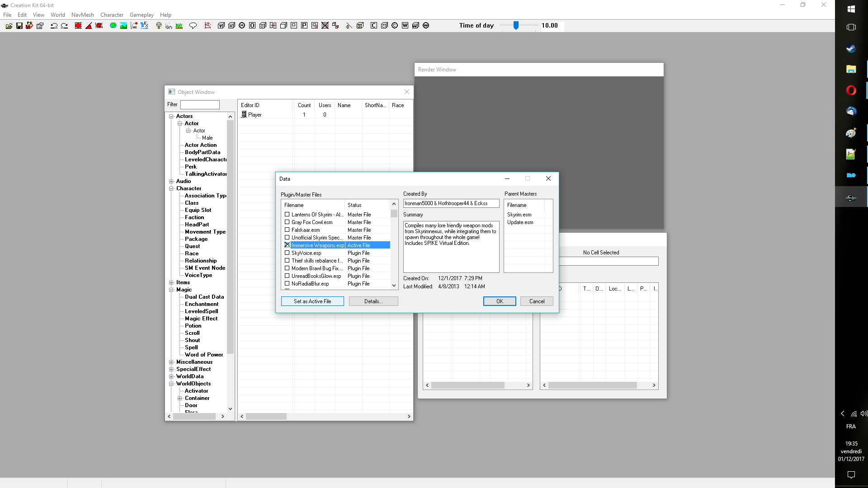Check the Modern Brawl Bug Fix checkbox
Screen dimensions: 868x488
[x=287, y=268]
